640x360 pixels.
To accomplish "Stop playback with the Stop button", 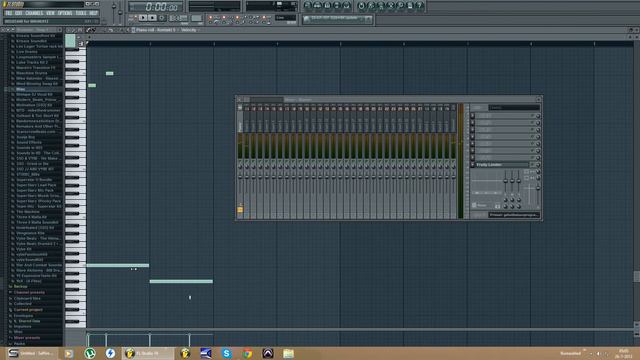I will 152,18.
